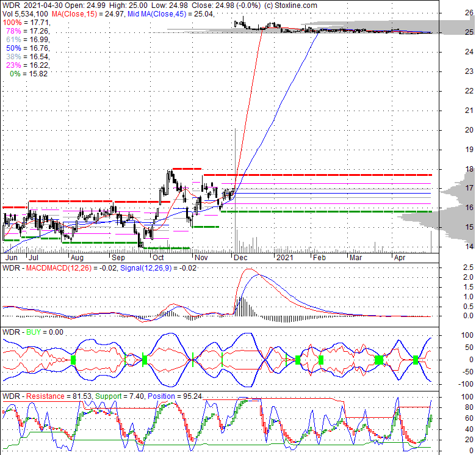Viewport: 476px width, 455px height.
Task: Click the price axis label '23'
Action: tap(469, 71)
